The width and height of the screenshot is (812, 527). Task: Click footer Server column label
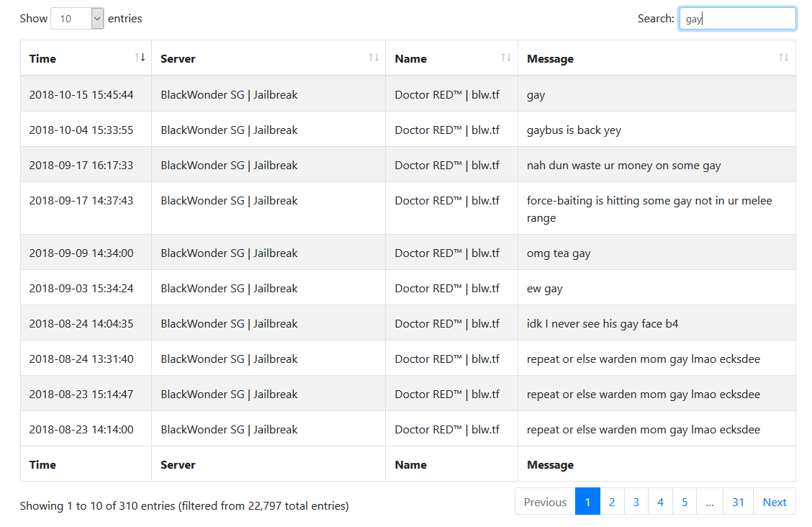click(x=178, y=465)
